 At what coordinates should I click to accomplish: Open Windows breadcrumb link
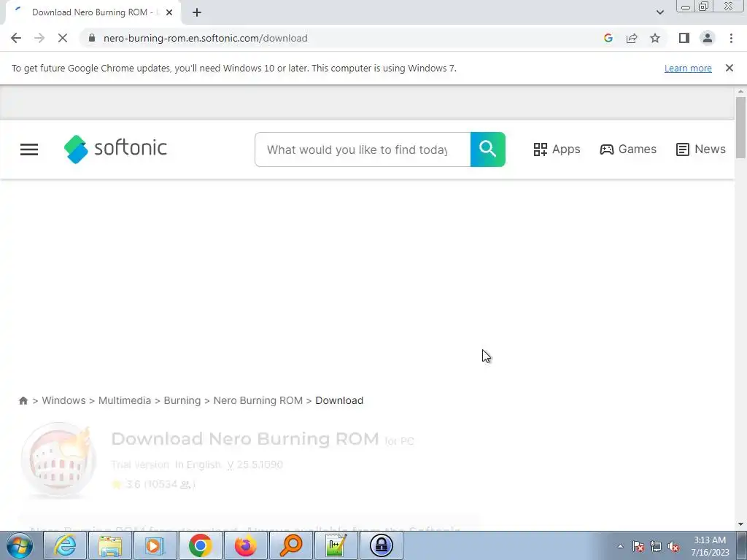click(64, 400)
